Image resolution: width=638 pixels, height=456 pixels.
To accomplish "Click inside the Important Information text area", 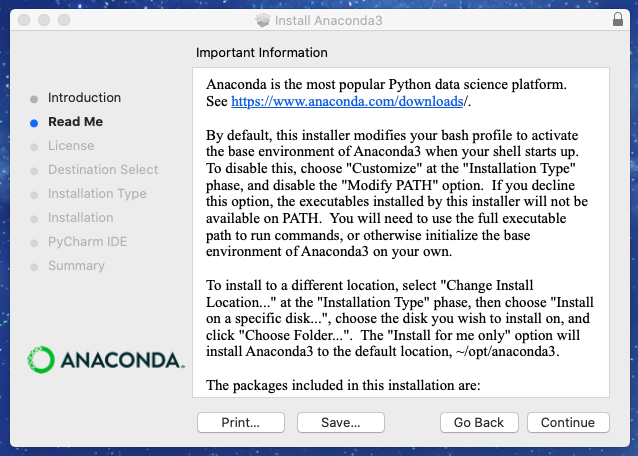I will (401, 232).
